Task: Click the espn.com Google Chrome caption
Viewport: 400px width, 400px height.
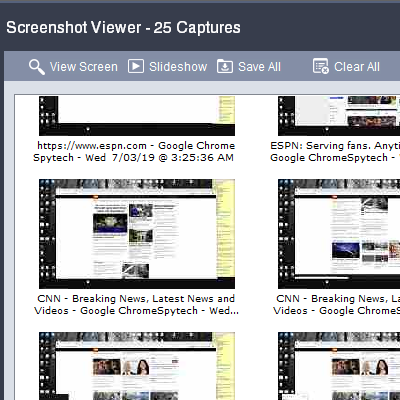Action: coord(136,146)
